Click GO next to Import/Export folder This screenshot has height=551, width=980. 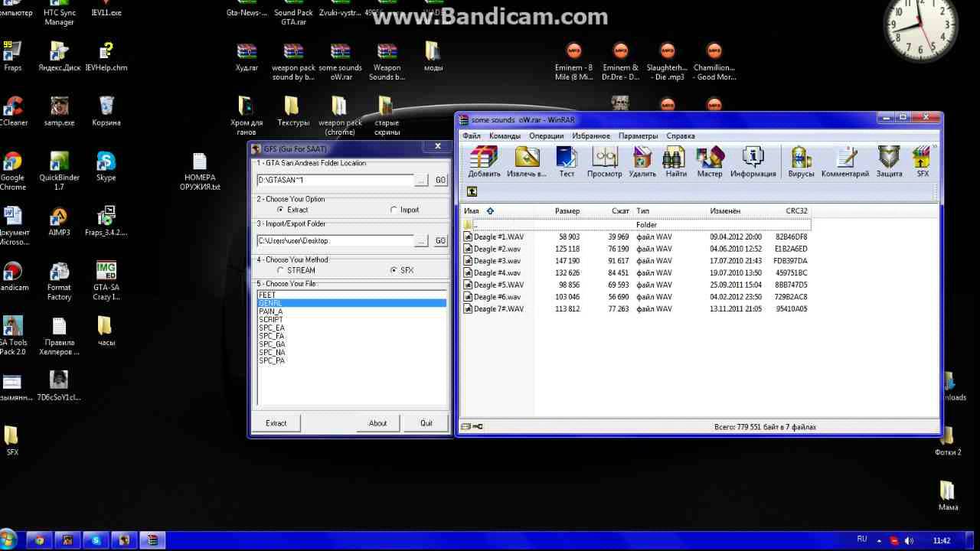pos(440,241)
